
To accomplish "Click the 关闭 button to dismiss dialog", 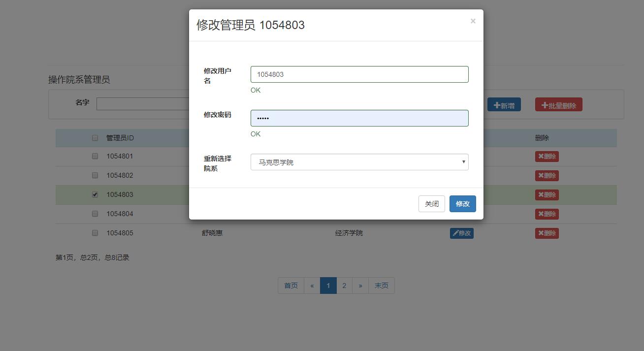I will 431,203.
